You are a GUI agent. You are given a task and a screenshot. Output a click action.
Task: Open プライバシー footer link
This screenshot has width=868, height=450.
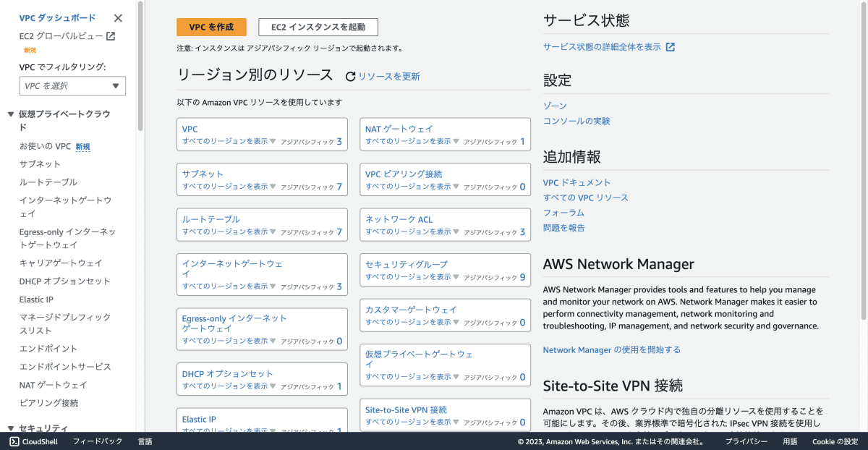[x=746, y=441]
